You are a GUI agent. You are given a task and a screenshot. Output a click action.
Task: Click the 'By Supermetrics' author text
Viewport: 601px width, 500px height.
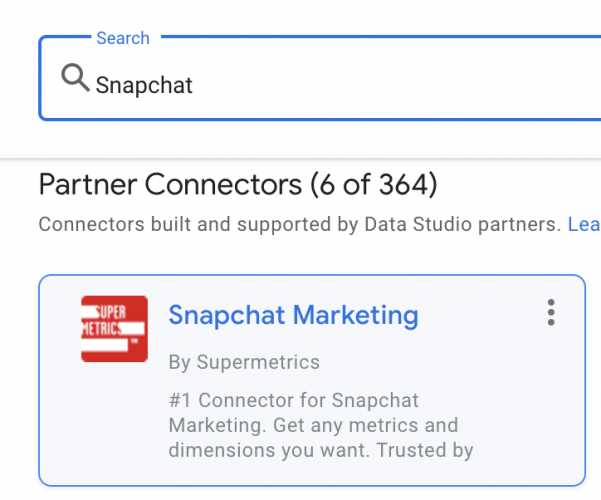(x=244, y=361)
